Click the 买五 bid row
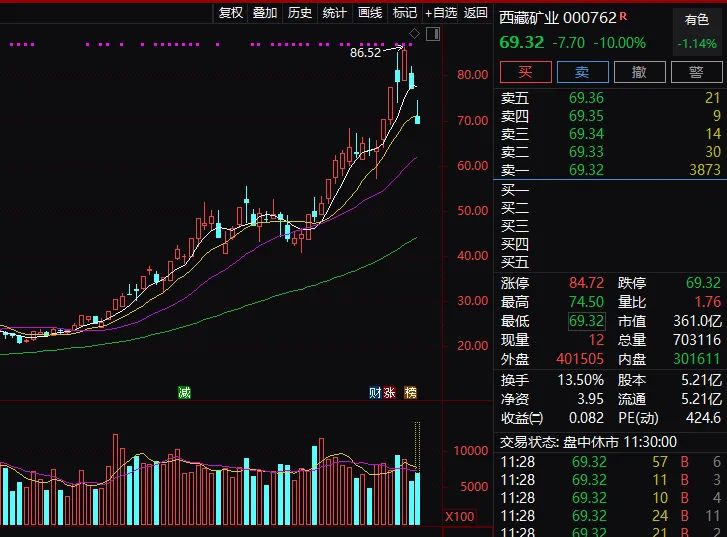Viewport: 727px width, 537px height. (x=610, y=262)
